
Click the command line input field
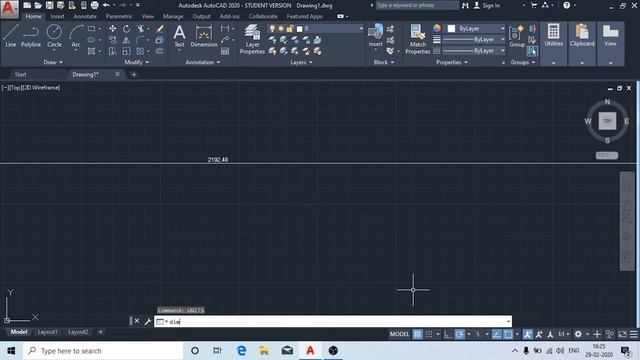(333, 322)
